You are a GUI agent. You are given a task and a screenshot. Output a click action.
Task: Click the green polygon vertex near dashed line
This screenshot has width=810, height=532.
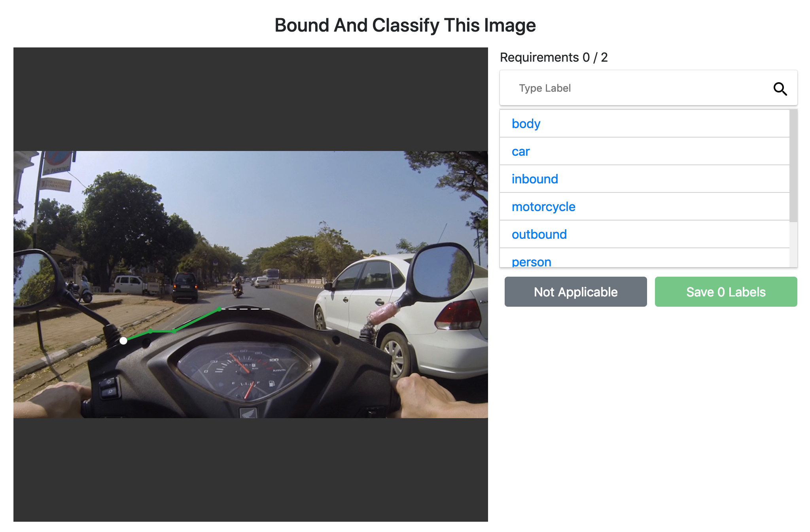pos(219,309)
